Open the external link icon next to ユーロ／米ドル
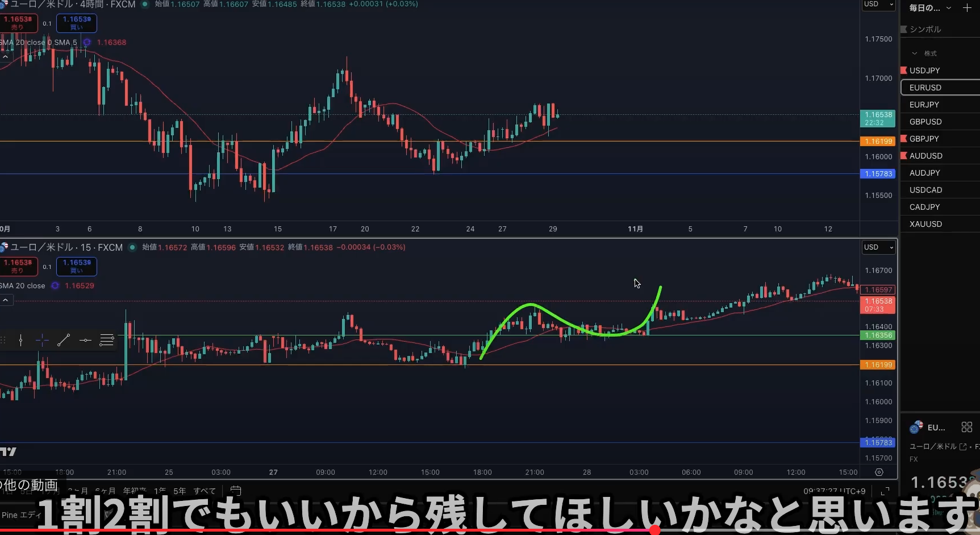 [963, 447]
